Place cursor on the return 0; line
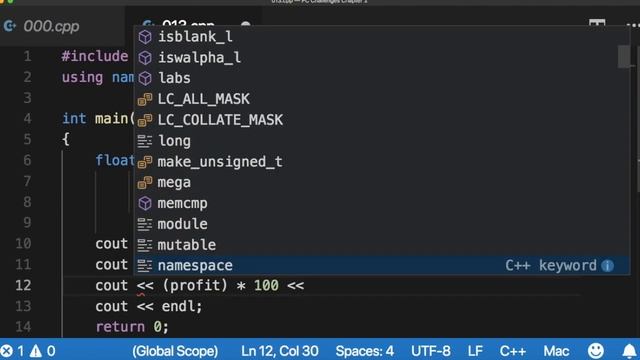 click(132, 327)
